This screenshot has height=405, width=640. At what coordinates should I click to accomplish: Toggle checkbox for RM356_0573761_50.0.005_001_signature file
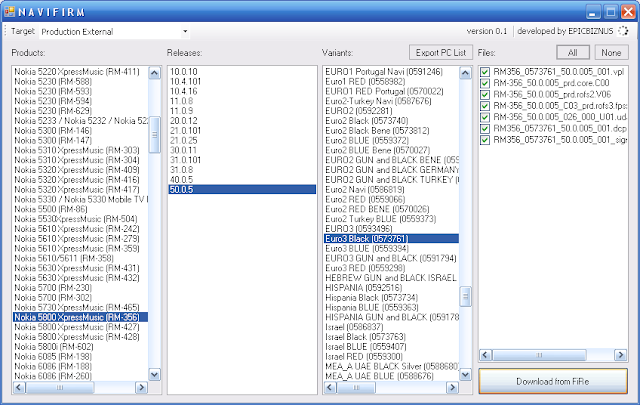coord(484,140)
